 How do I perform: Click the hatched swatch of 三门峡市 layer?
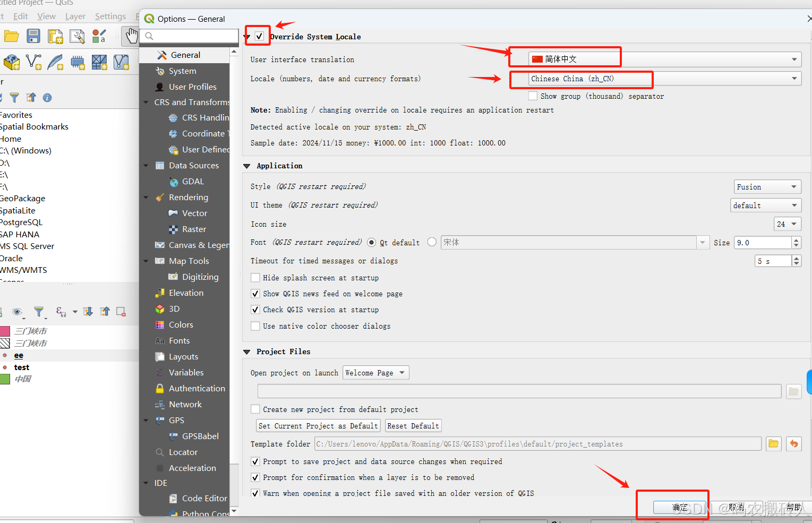point(5,344)
